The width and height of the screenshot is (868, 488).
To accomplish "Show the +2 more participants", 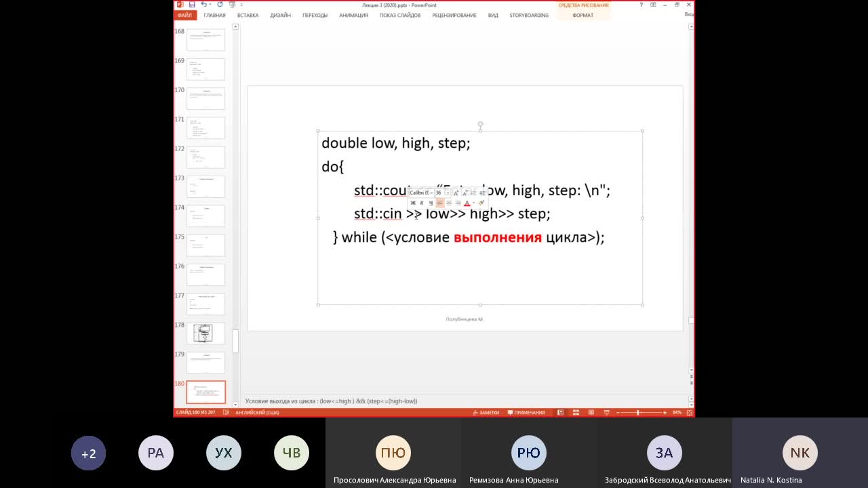I will tap(88, 453).
